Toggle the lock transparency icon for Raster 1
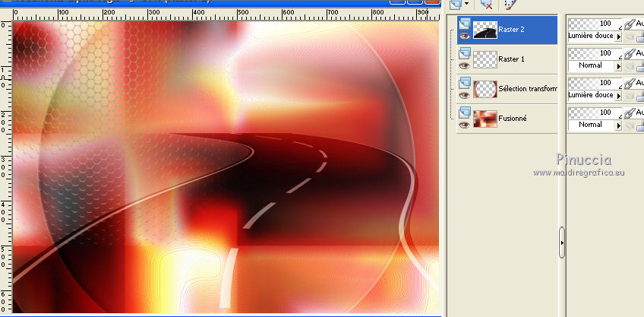This screenshot has width=644, height=317. click(640, 68)
